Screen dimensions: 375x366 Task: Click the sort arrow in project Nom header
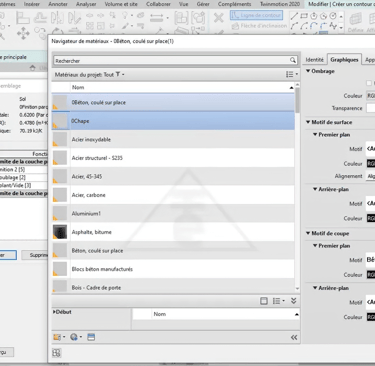click(291, 87)
